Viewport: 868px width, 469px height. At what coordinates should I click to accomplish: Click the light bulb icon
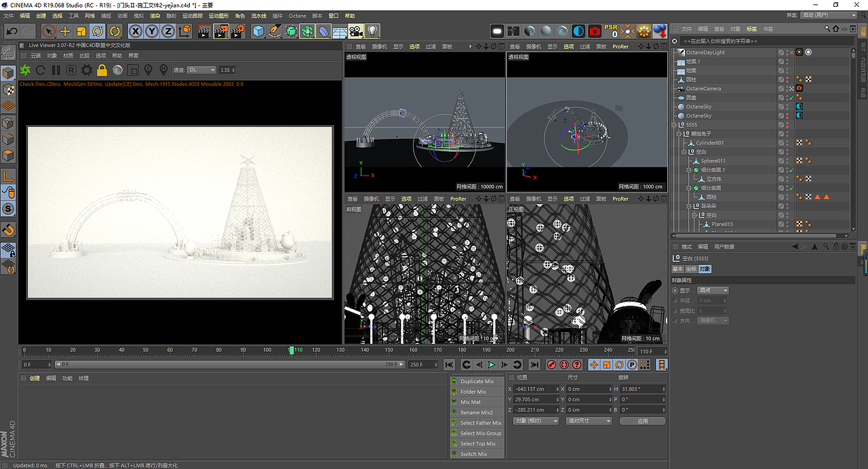[x=372, y=31]
